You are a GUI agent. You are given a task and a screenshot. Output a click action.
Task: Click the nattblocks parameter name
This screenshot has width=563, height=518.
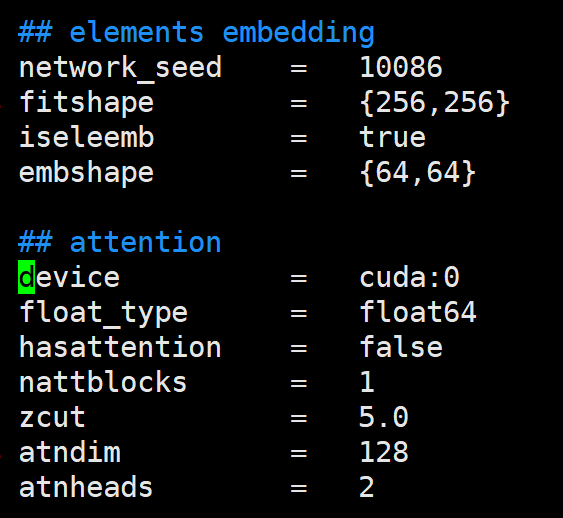pyautogui.click(x=103, y=382)
